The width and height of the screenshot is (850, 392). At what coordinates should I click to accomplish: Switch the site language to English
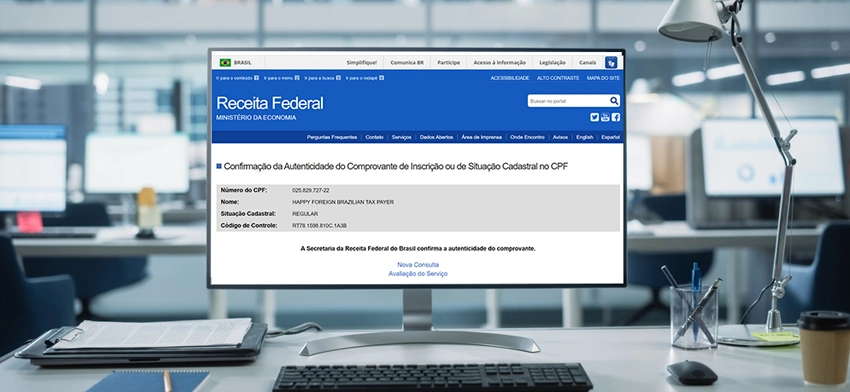click(584, 137)
